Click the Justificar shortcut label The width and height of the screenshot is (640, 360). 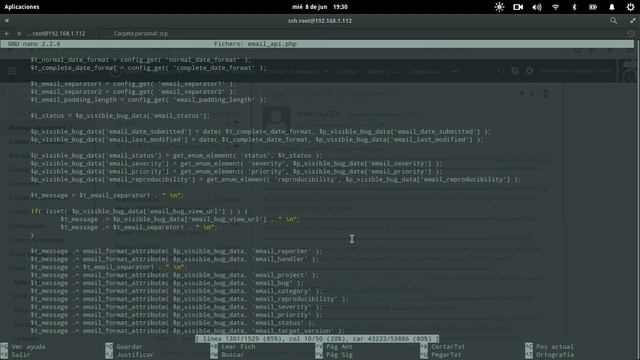pos(135,355)
